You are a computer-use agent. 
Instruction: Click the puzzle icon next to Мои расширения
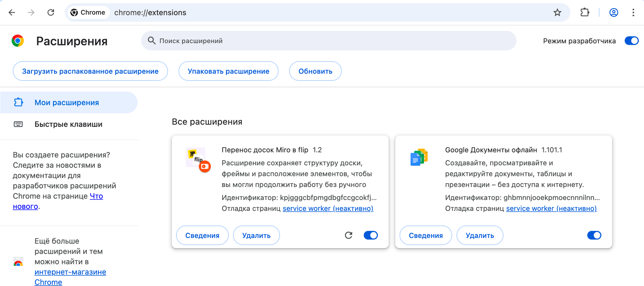click(18, 102)
